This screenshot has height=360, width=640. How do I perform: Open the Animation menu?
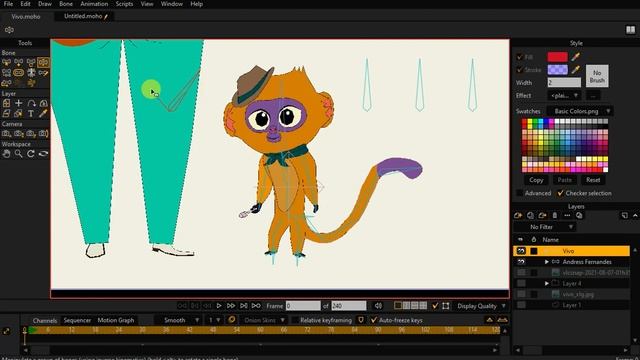[94, 4]
